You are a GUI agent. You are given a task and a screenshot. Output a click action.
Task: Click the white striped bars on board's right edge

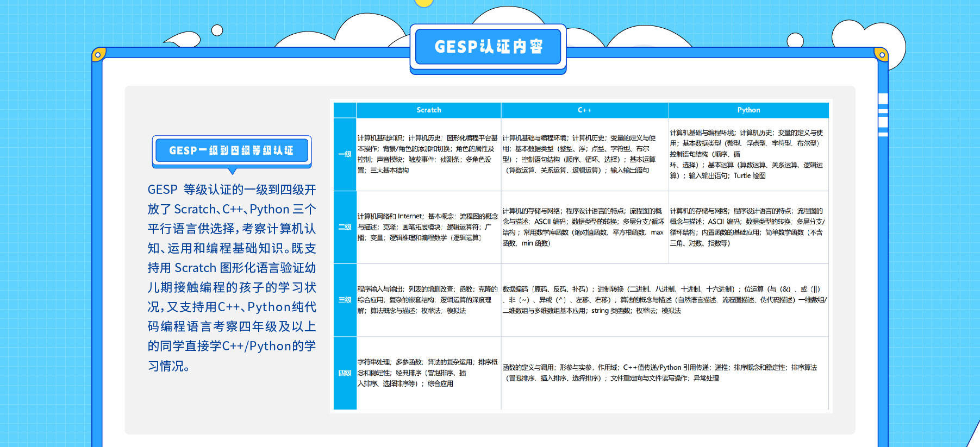click(x=883, y=115)
